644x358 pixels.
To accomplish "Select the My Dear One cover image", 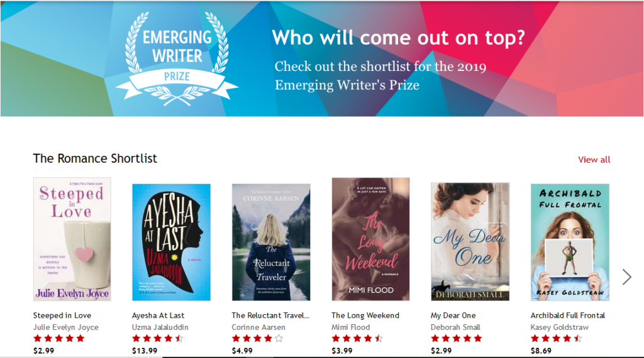I will pyautogui.click(x=470, y=242).
